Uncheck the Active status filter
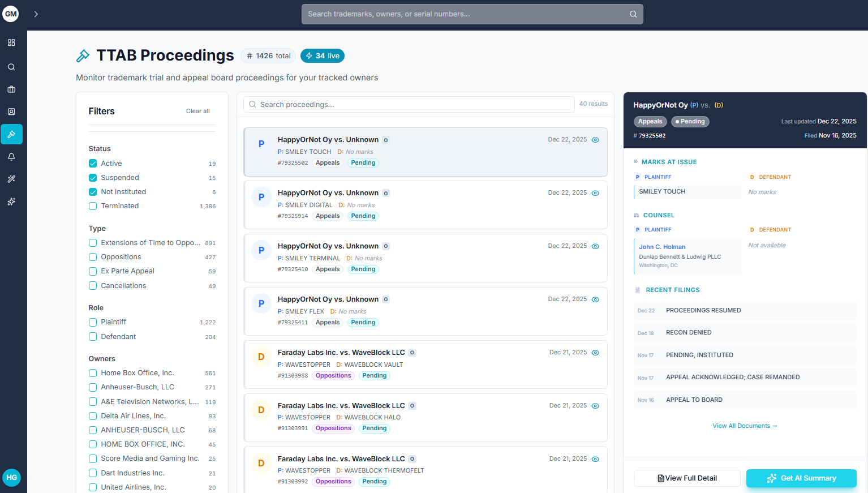868x493 pixels. click(93, 164)
